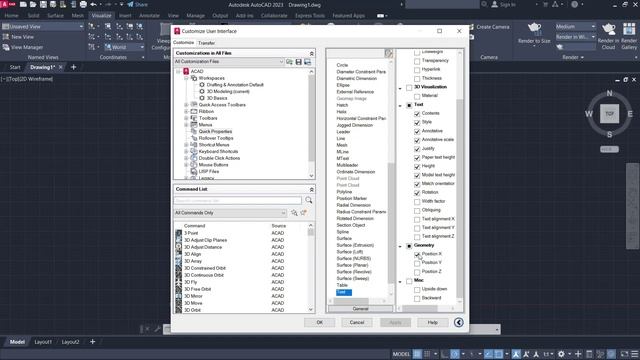
Task: Click the Save customization files disk icon
Action: (298, 62)
